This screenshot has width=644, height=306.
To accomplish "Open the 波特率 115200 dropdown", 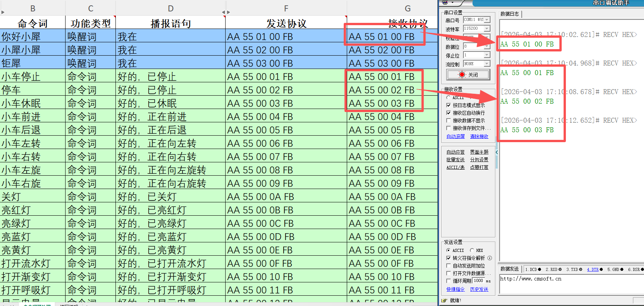I will [487, 29].
